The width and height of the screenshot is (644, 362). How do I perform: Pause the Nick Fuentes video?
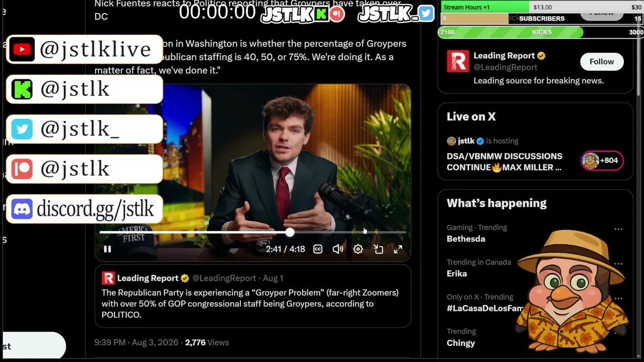(107, 249)
